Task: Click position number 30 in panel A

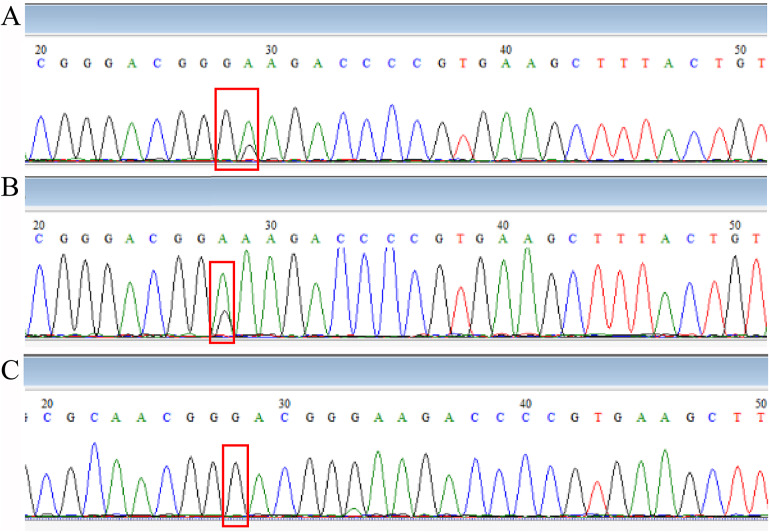Action: [x=271, y=50]
